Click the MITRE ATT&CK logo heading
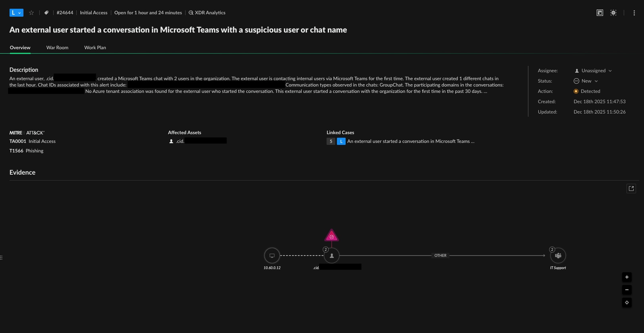This screenshot has width=644, height=333. (27, 133)
